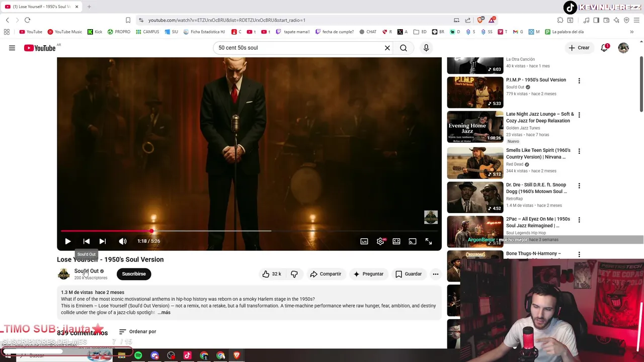Dislike the video
Screen dimensions: 644x362
coord(294,274)
